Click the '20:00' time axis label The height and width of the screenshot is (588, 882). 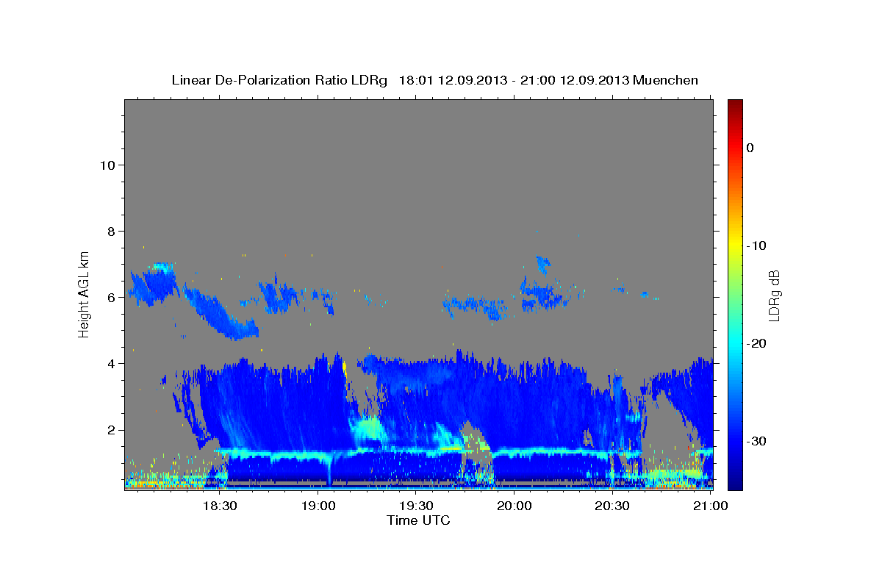(x=514, y=506)
